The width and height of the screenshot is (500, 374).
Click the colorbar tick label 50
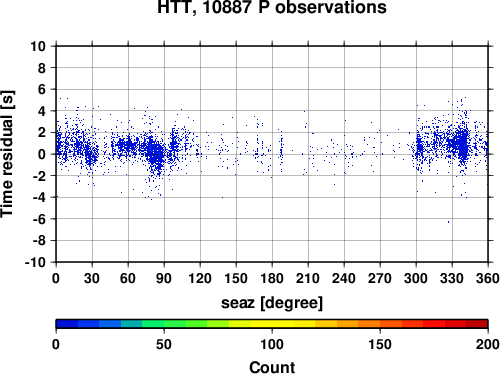(164, 344)
